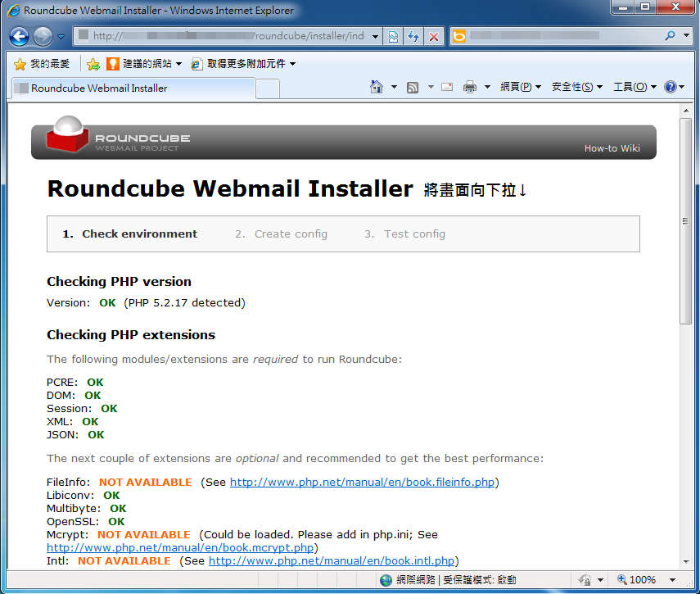Screen dimensions: 700x594
Task: Click the search magnifier icon
Action: [x=670, y=36]
